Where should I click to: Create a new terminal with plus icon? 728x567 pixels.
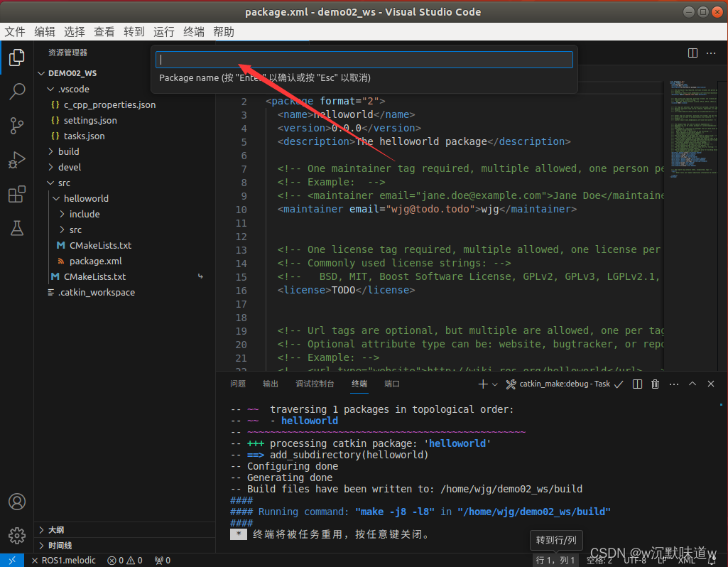point(483,384)
